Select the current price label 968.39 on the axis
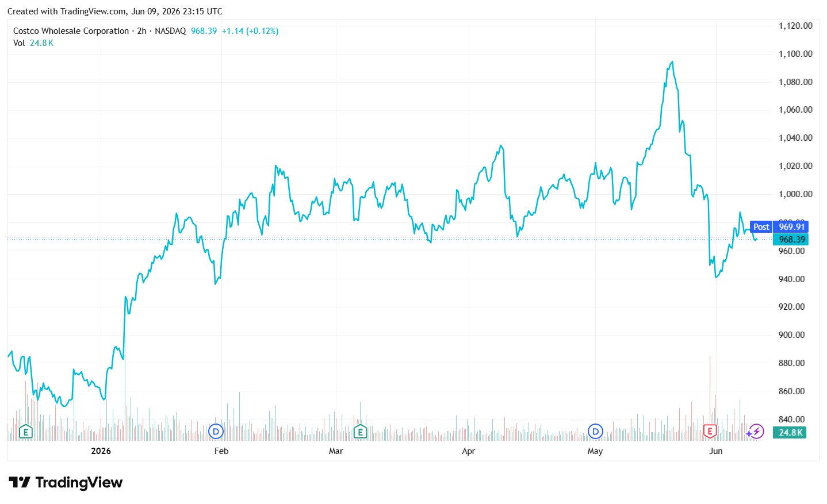This screenshot has height=504, width=827. 791,239
